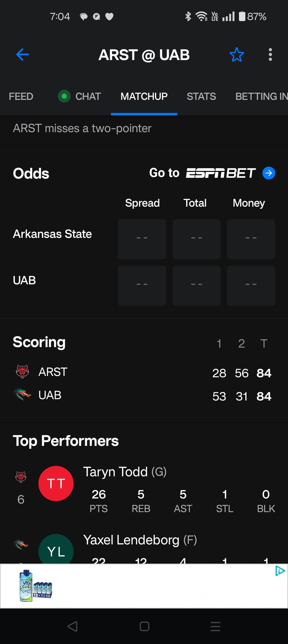
Task: Follow the Go to ESPN BET link
Action: (203, 173)
